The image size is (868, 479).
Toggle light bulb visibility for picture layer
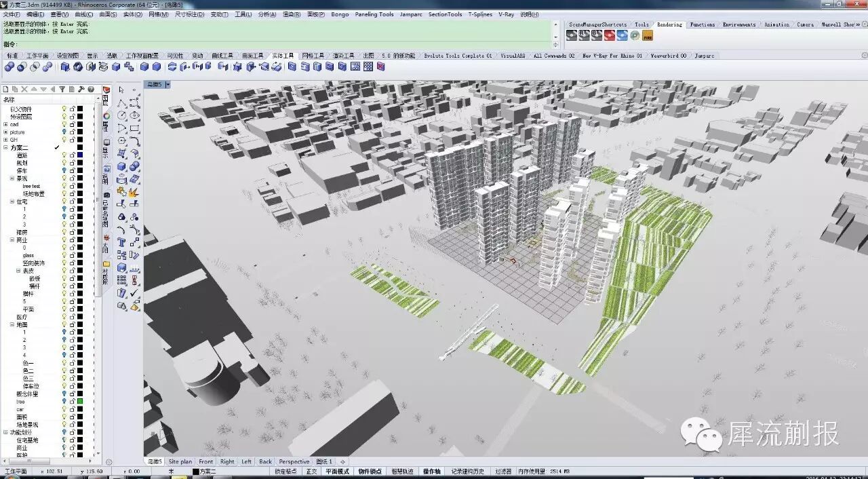tap(64, 132)
